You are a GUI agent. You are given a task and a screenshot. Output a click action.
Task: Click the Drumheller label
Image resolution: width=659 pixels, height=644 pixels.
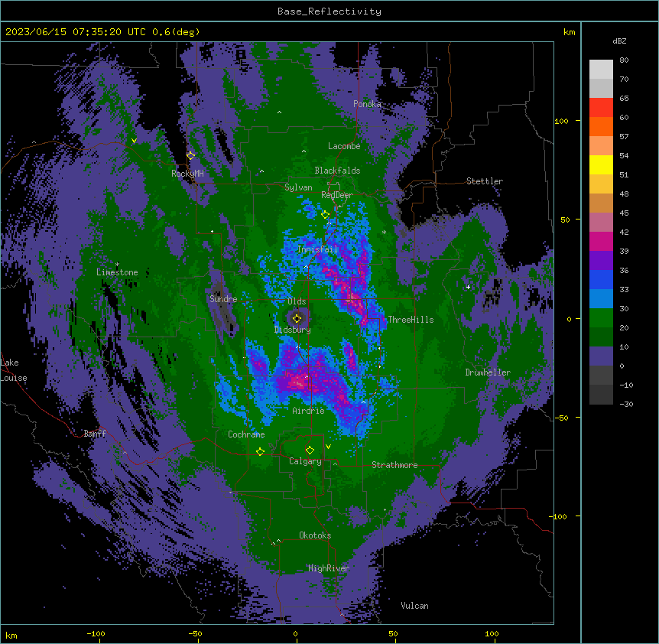tap(488, 372)
